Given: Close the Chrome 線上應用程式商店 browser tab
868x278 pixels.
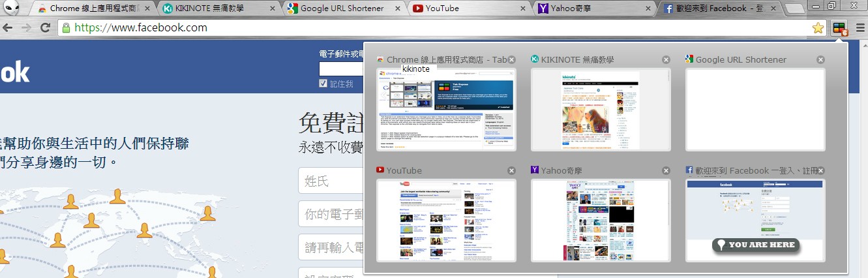Looking at the screenshot, I should point(148,8).
